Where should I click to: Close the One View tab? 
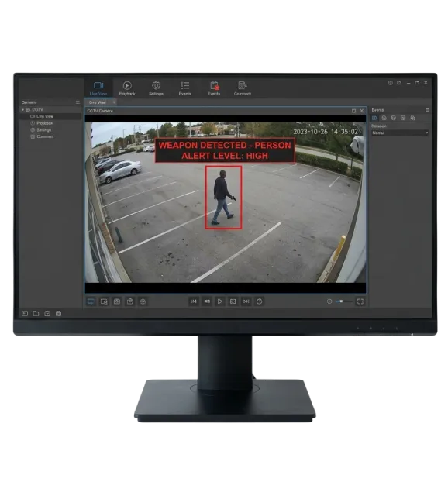tap(114, 102)
